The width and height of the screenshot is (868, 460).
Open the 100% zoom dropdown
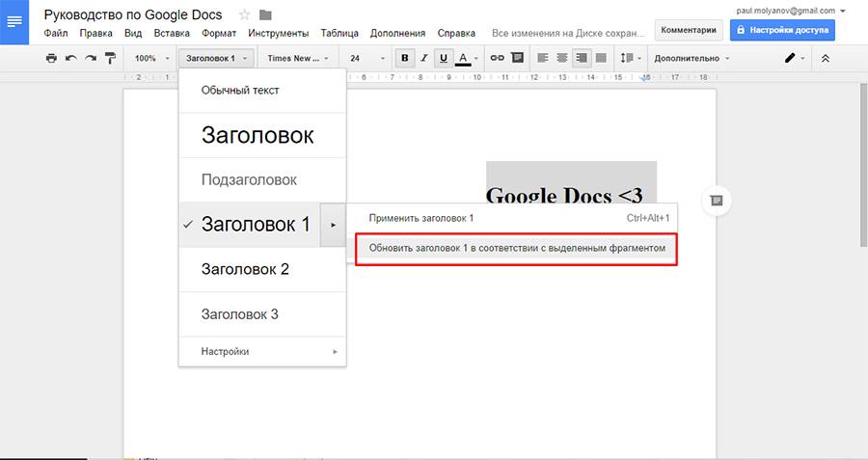[x=151, y=58]
